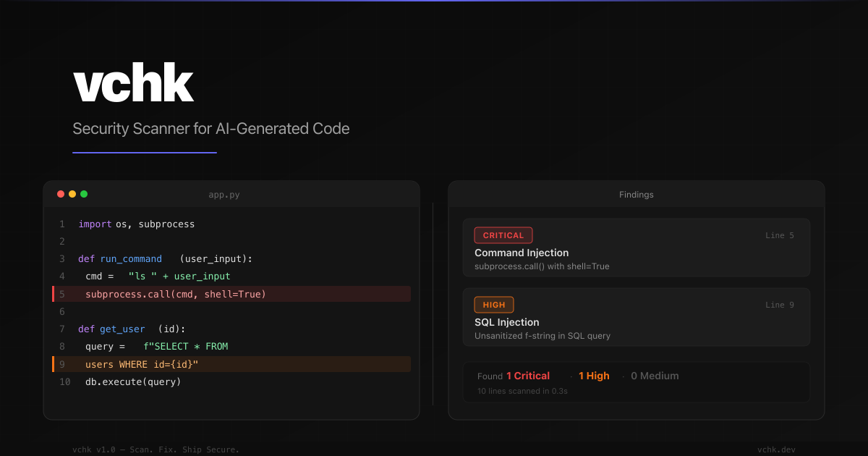
Task: Click the CRITICAL severity badge
Action: (x=503, y=235)
